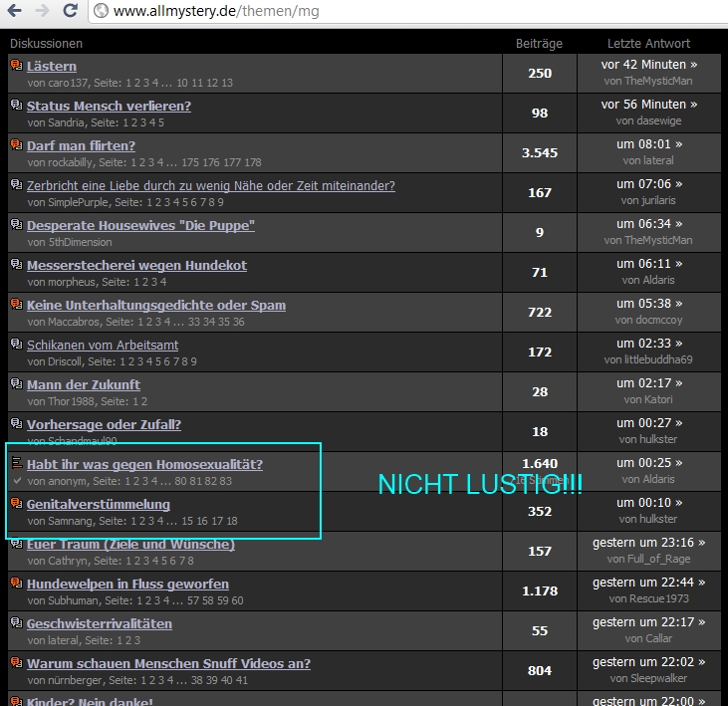Click the post count '3.545'
The height and width of the screenshot is (706, 728).
[540, 152]
